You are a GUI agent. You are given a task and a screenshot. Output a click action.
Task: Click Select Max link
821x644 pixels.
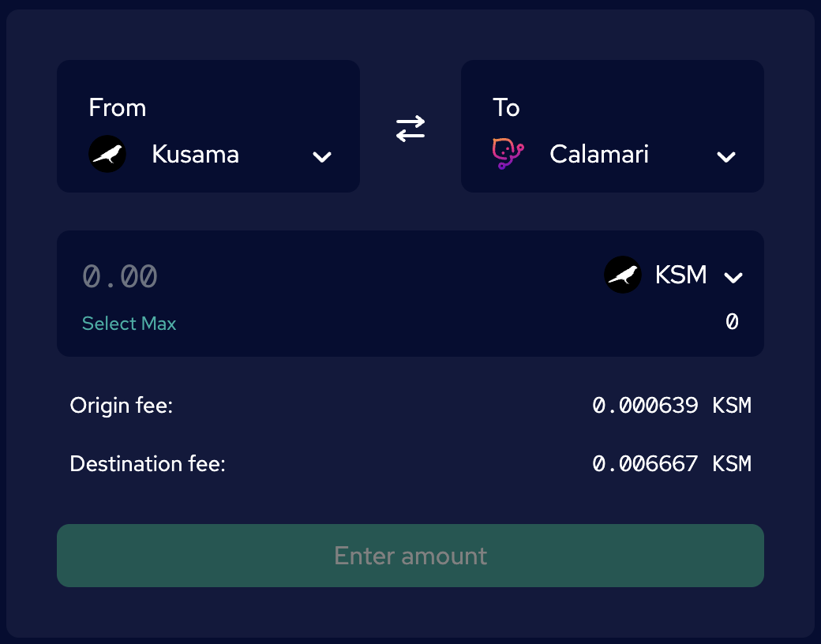[x=129, y=324]
